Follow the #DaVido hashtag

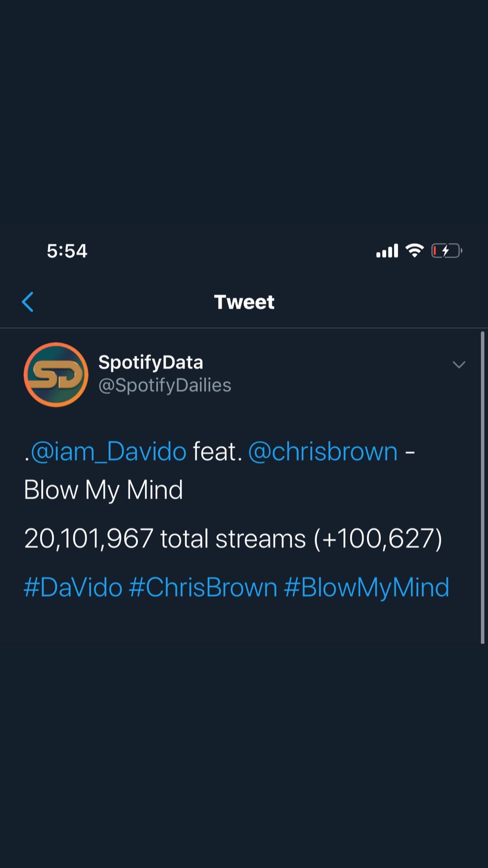pos(73,587)
